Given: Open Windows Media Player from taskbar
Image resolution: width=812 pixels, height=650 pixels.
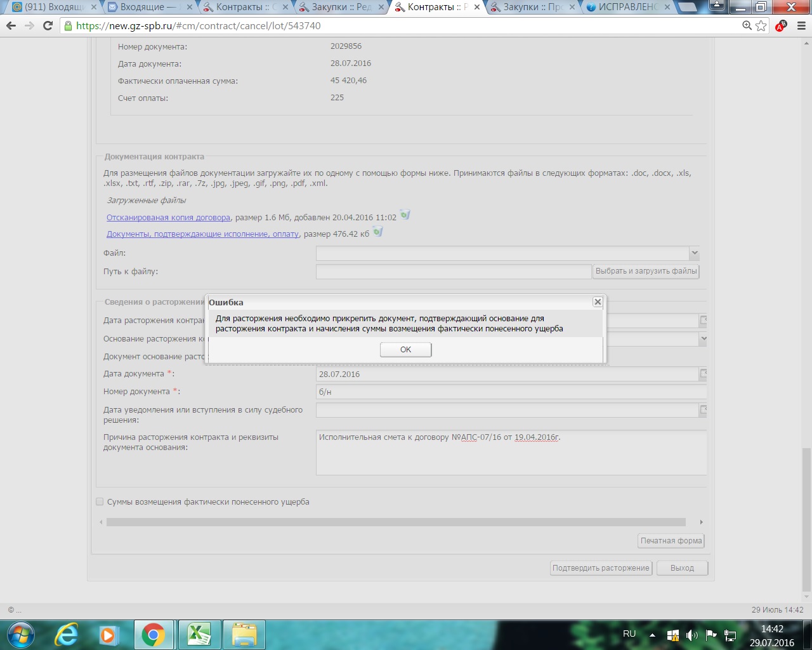Looking at the screenshot, I should pos(108,635).
